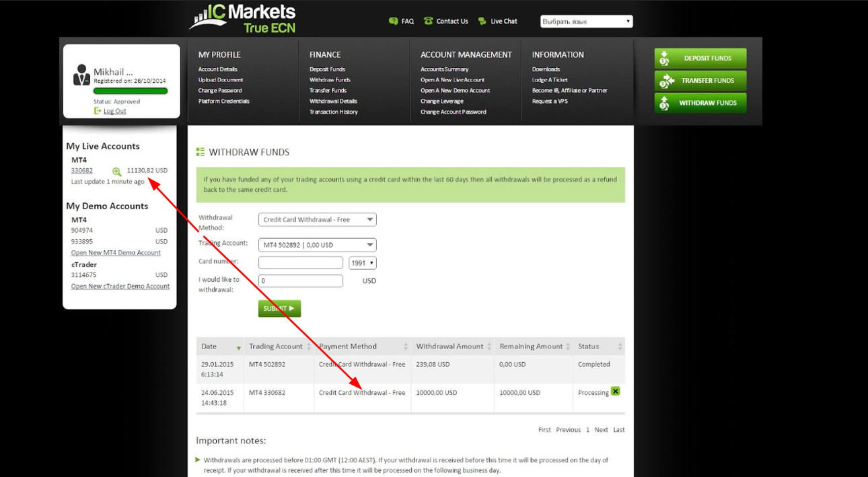This screenshot has height=477, width=868.
Task: Sort by Trading Account column header
Action: point(279,346)
